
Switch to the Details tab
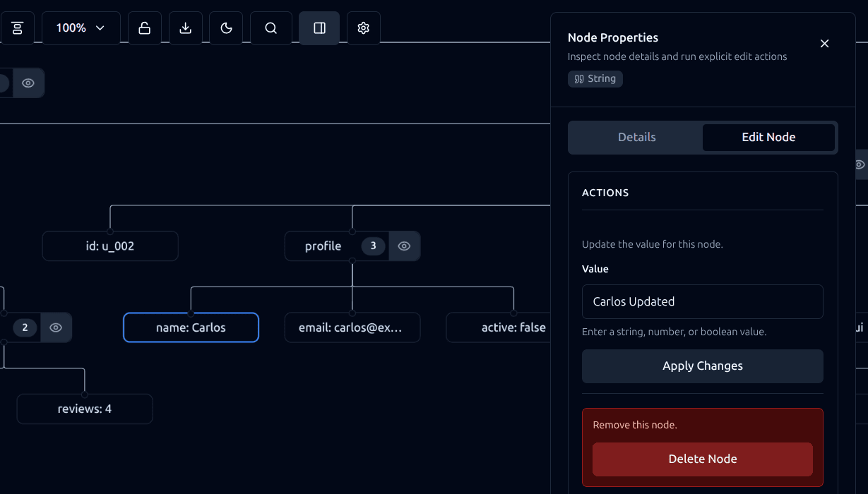637,137
